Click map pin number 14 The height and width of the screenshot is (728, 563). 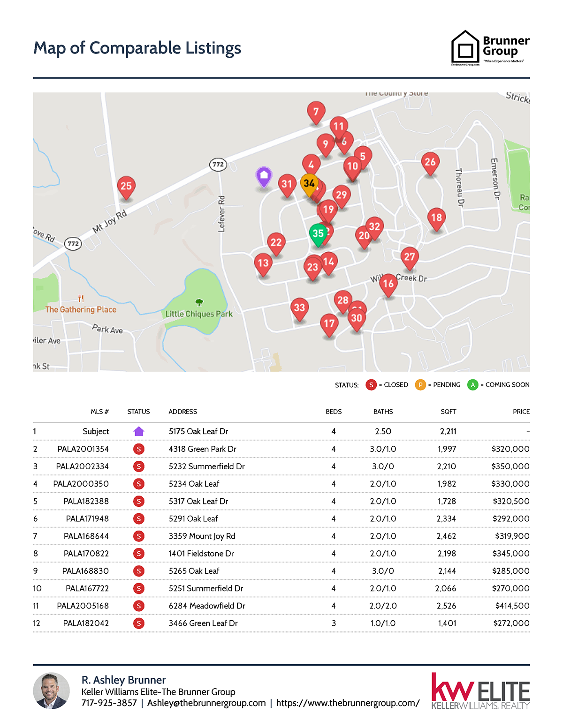329,263
